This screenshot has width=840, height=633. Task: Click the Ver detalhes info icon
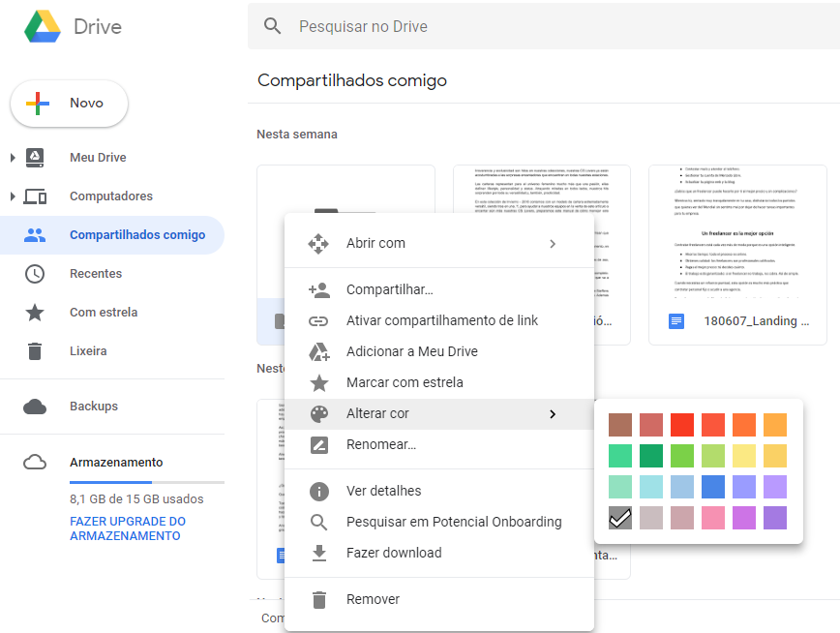click(x=320, y=490)
